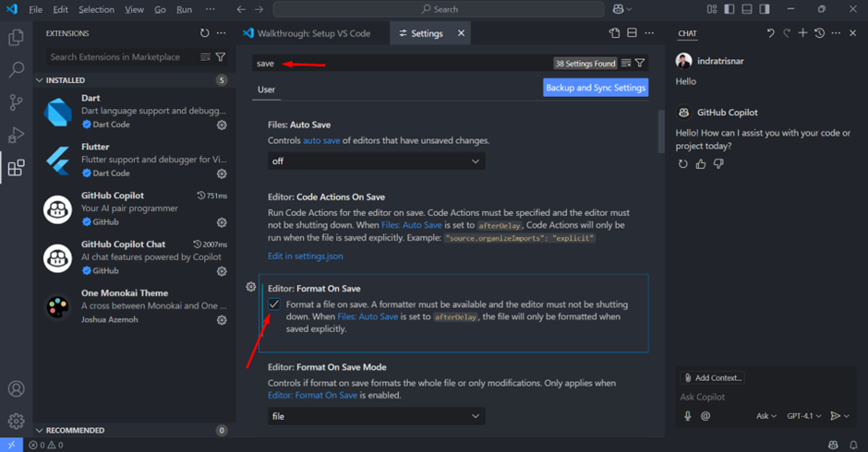The image size is (868, 452).
Task: Uncheck the Editor: Format On Save checkbox
Action: [274, 304]
